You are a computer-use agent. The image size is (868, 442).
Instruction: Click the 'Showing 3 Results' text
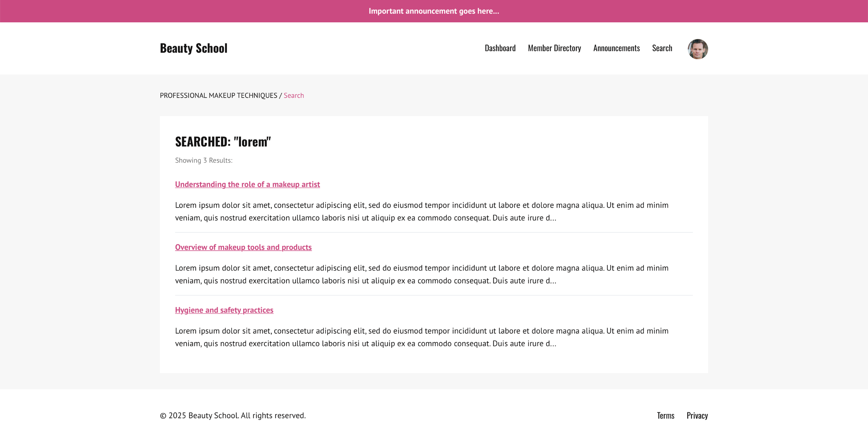203,160
